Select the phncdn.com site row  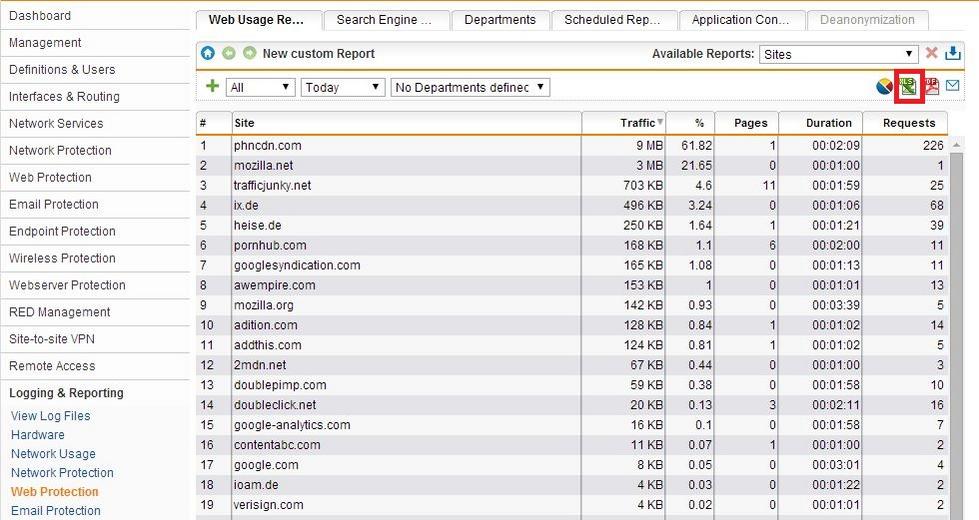(x=571, y=145)
